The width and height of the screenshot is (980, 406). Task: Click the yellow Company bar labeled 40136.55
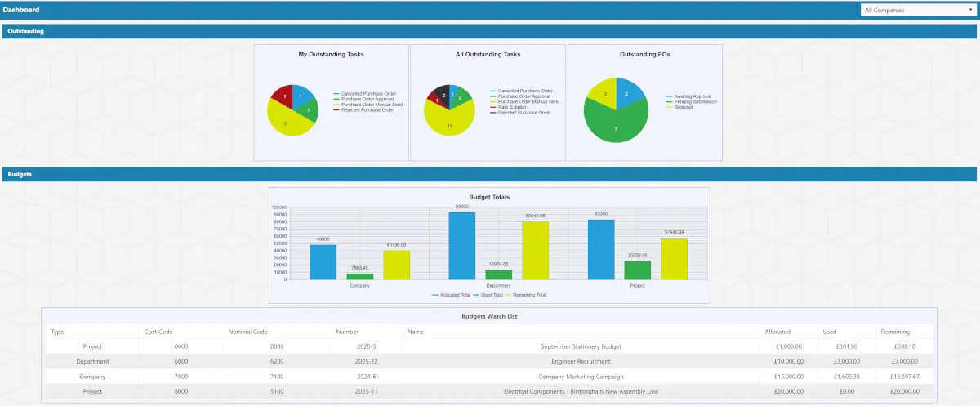click(396, 265)
